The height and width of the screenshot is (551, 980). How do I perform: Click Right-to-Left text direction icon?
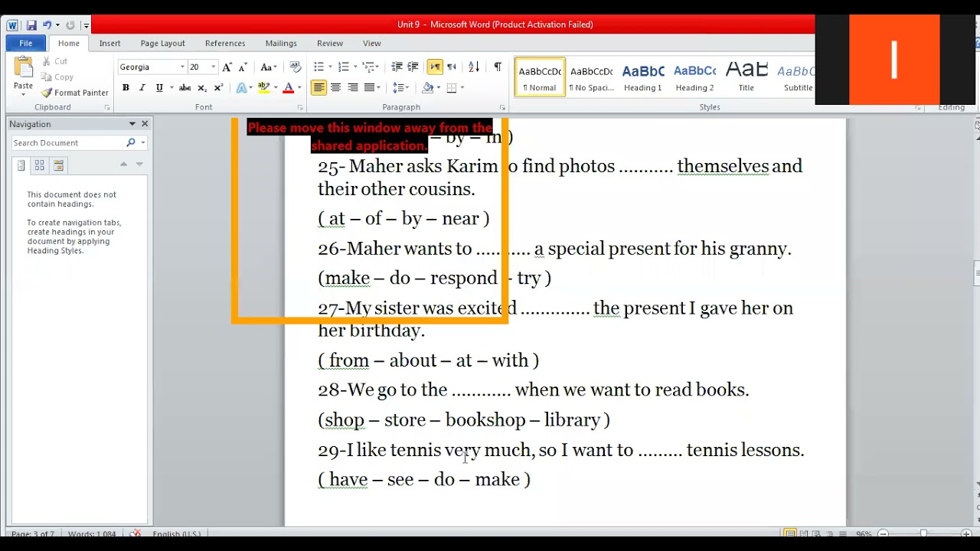pos(452,67)
